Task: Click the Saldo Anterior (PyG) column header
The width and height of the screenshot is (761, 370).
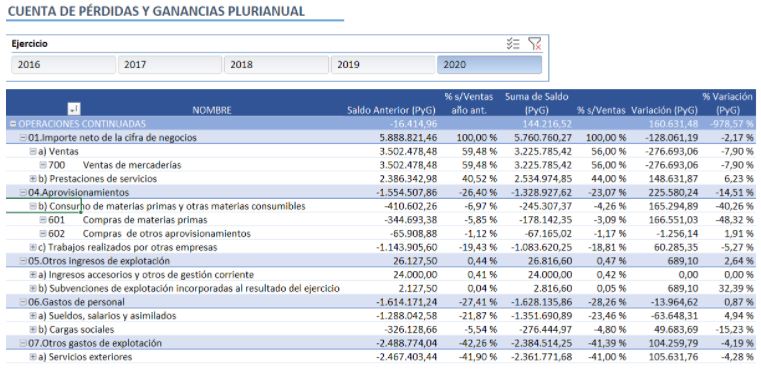Action: click(x=391, y=110)
